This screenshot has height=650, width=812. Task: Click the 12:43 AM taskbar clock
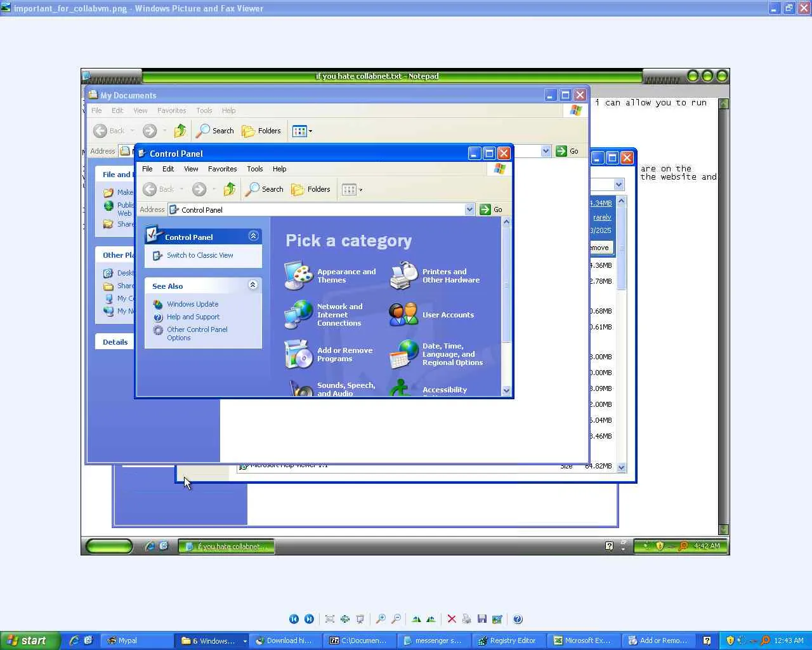coord(789,640)
